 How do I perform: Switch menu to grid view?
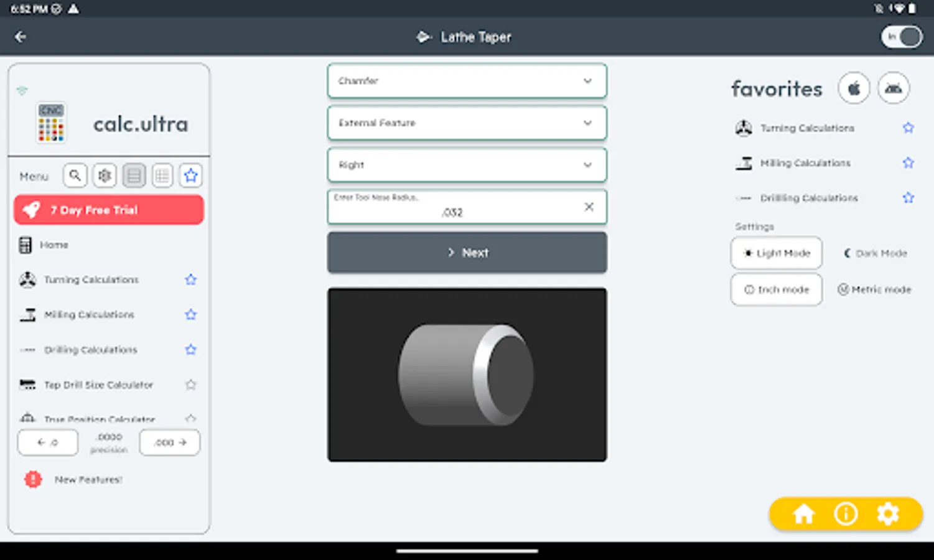pos(162,175)
